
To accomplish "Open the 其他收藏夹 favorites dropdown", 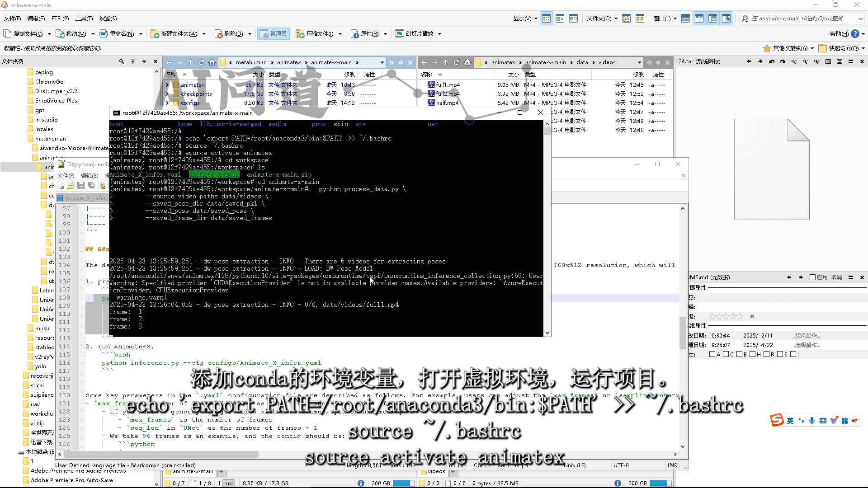I will click(791, 48).
